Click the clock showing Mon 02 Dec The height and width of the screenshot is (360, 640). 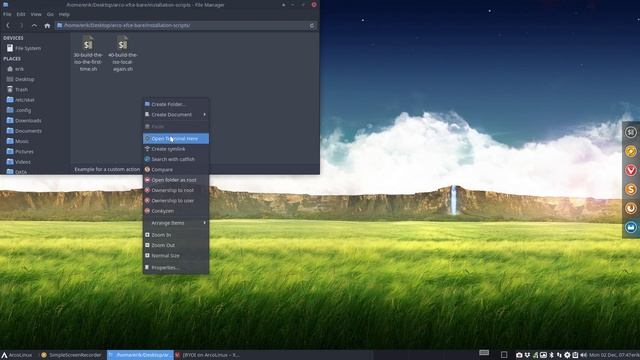614,355
